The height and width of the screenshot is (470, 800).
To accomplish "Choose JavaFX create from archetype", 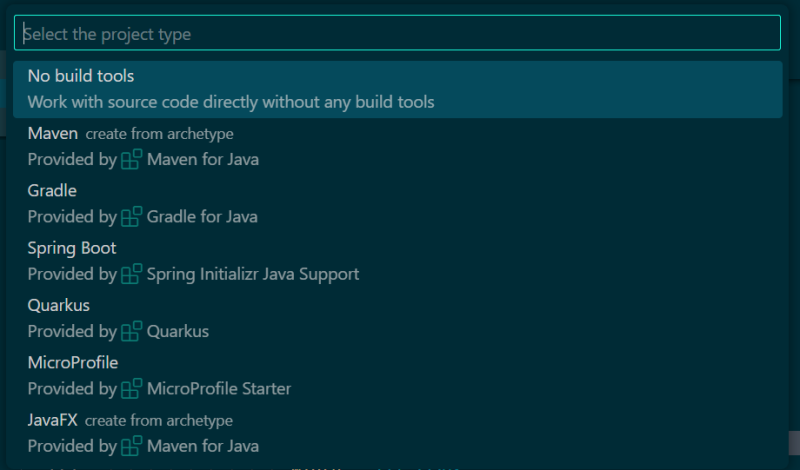I will click(x=397, y=433).
